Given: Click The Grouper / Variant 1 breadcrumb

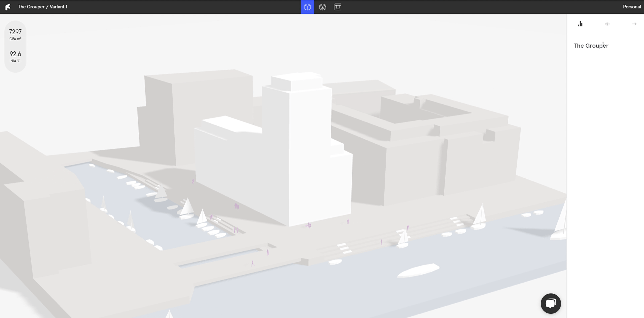Looking at the screenshot, I should [x=42, y=7].
